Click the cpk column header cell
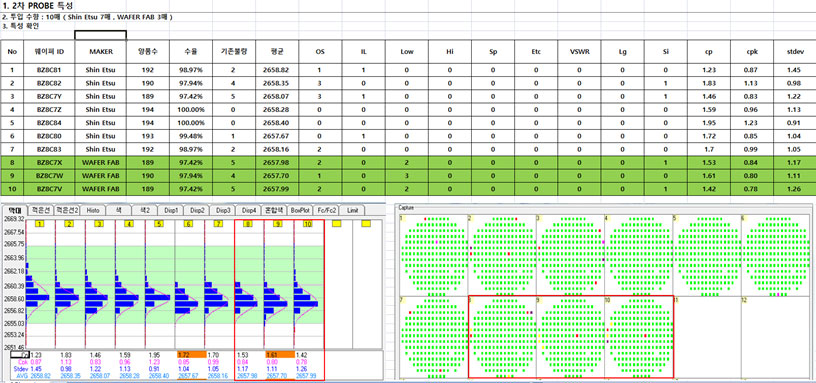The width and height of the screenshot is (816, 383). pyautogui.click(x=751, y=52)
